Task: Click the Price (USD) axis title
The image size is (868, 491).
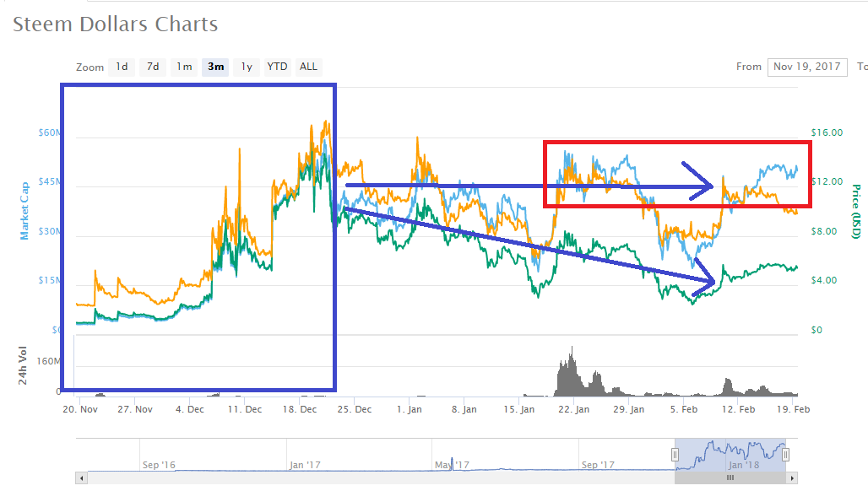Action: pos(856,211)
